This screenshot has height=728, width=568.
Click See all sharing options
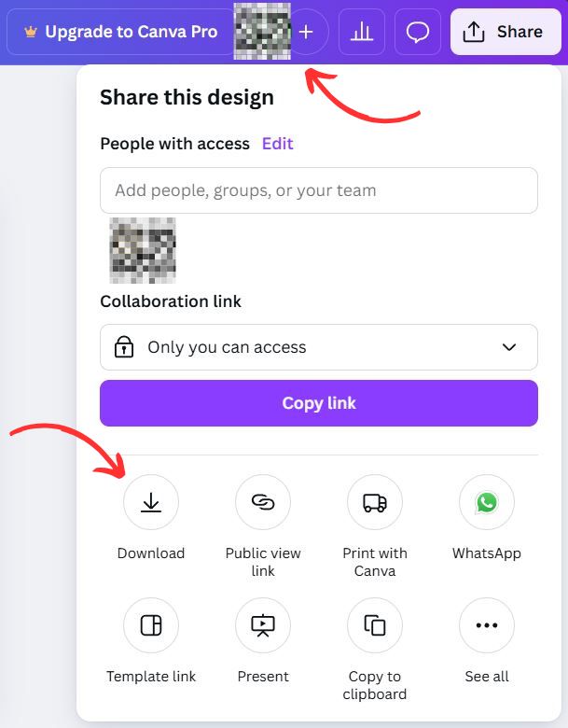coord(486,625)
